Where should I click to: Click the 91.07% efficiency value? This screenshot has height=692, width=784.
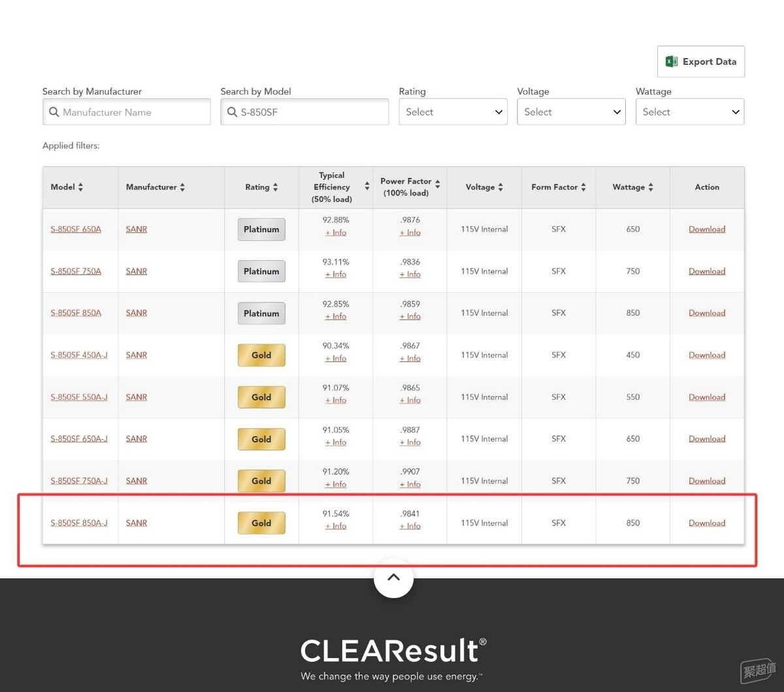(x=336, y=388)
